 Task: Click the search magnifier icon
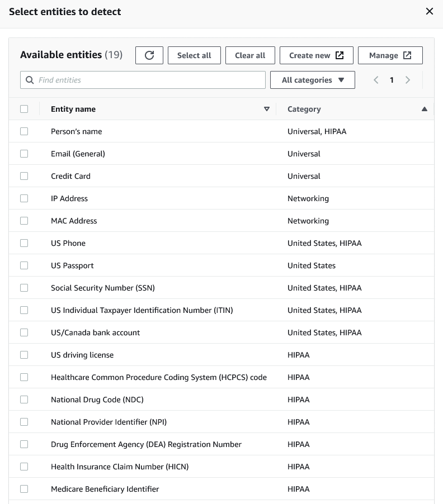tap(29, 80)
